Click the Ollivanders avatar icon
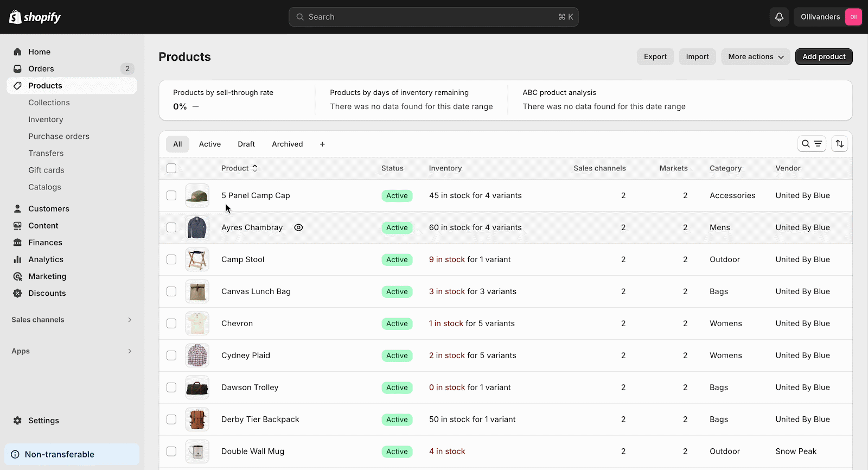 (x=853, y=17)
